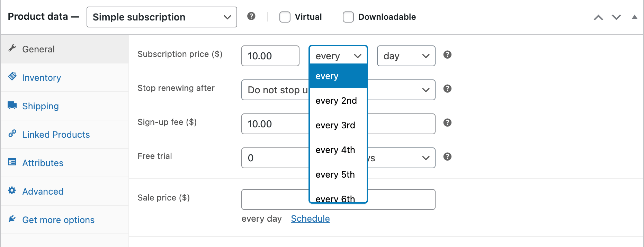Show help for Free trial
The width and height of the screenshot is (644, 247).
[x=447, y=157]
